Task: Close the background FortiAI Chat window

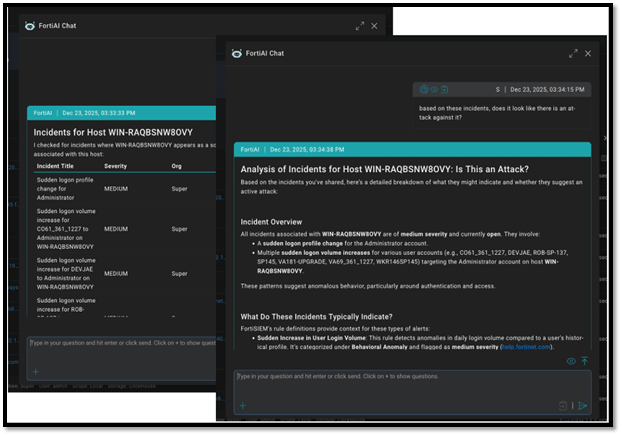Action: tap(374, 26)
